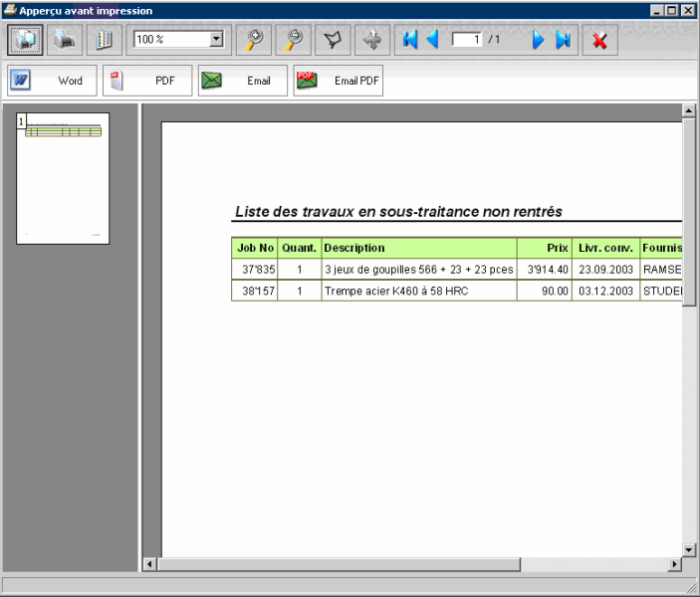Open the 100 % zoom dropdown
Image resolution: width=700 pixels, height=597 pixels.
click(217, 40)
